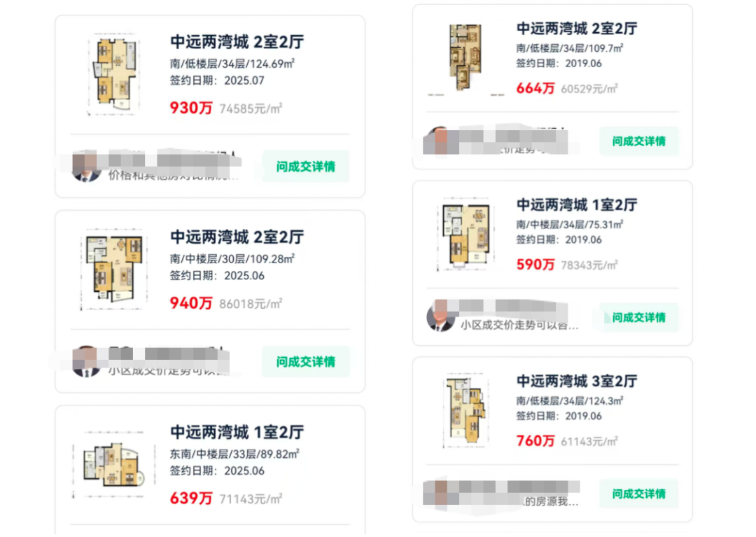Viewport: 756px width, 537px height.
Task: Open floor plan of 940万 listing
Action: (114, 269)
